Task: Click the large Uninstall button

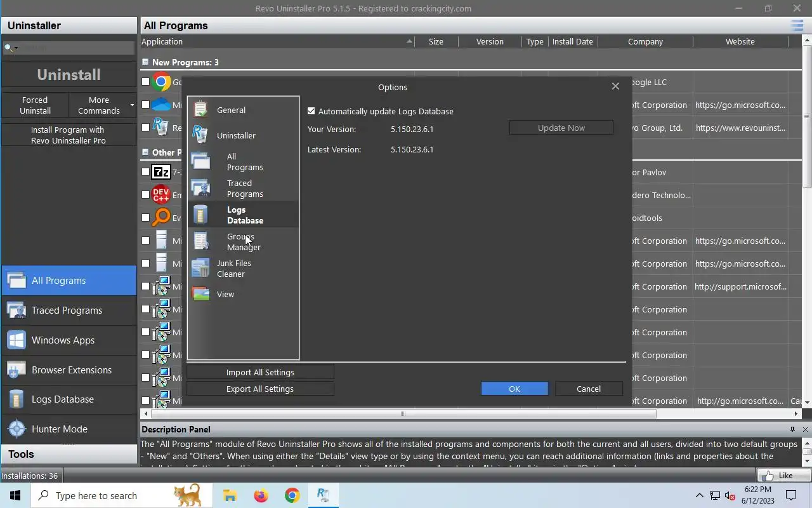Action: point(69,75)
